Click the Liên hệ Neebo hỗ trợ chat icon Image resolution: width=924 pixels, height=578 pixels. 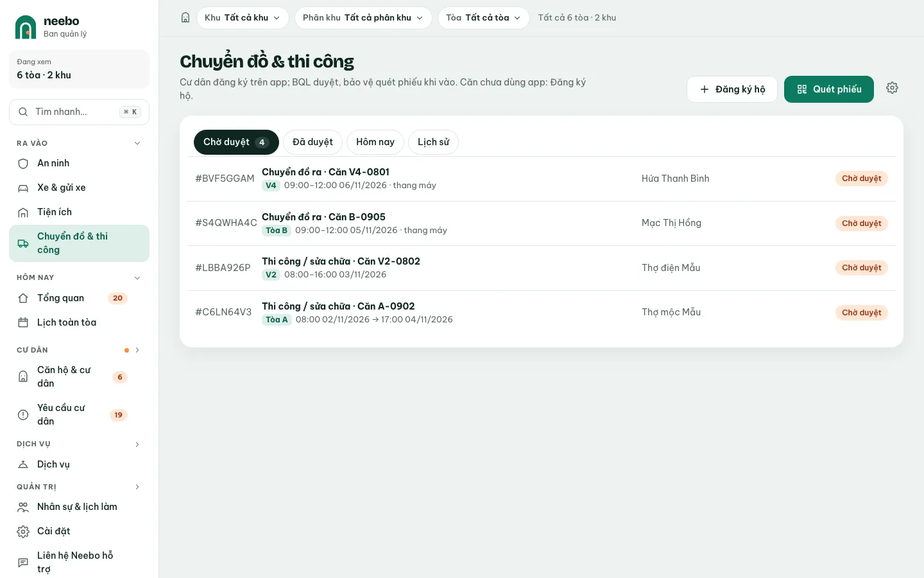click(23, 563)
